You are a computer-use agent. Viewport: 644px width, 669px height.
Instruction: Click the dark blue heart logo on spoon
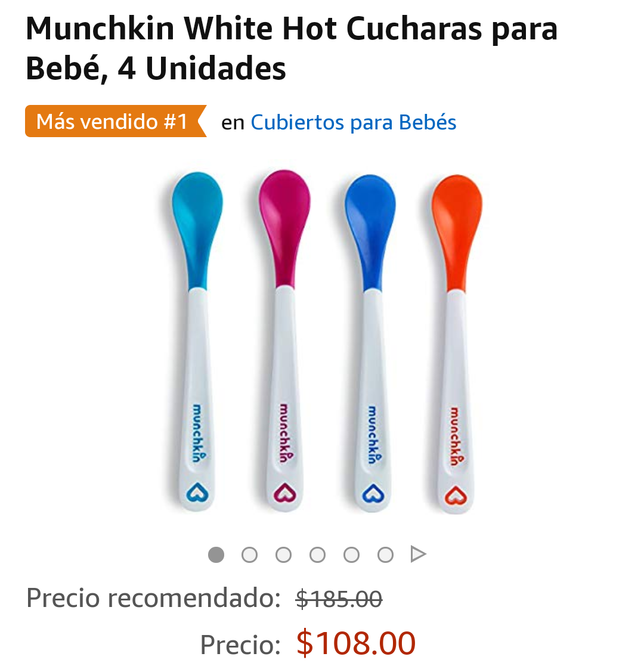coord(373,494)
